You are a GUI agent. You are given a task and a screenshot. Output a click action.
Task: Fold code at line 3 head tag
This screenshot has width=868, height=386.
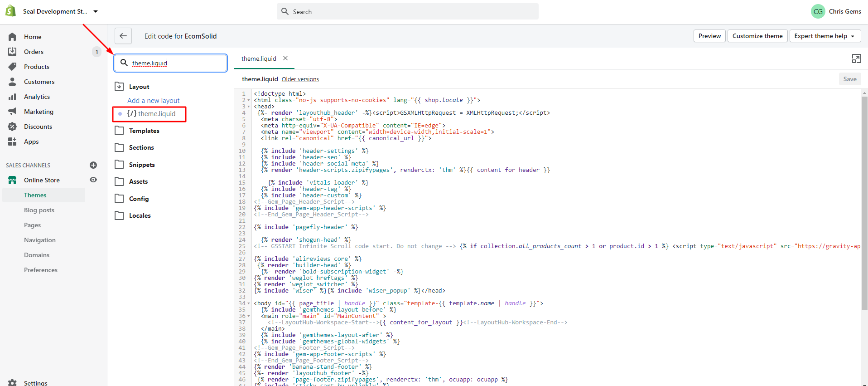point(249,107)
